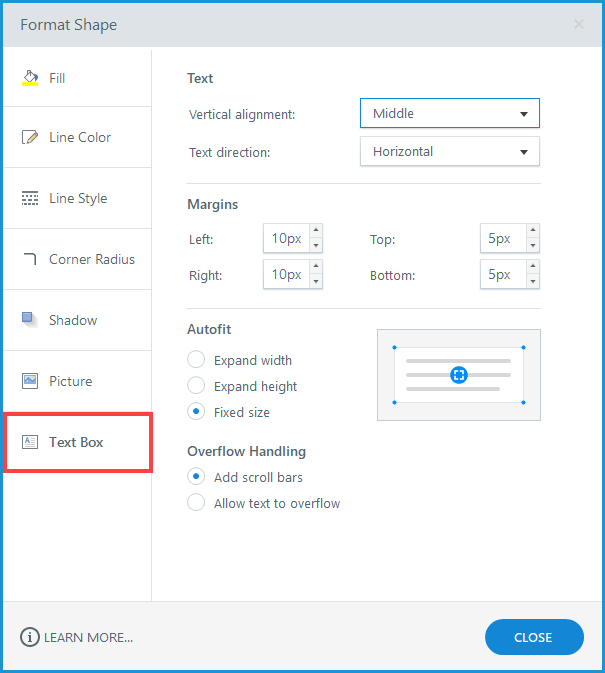
Task: Open the Text direction dropdown
Action: (449, 152)
